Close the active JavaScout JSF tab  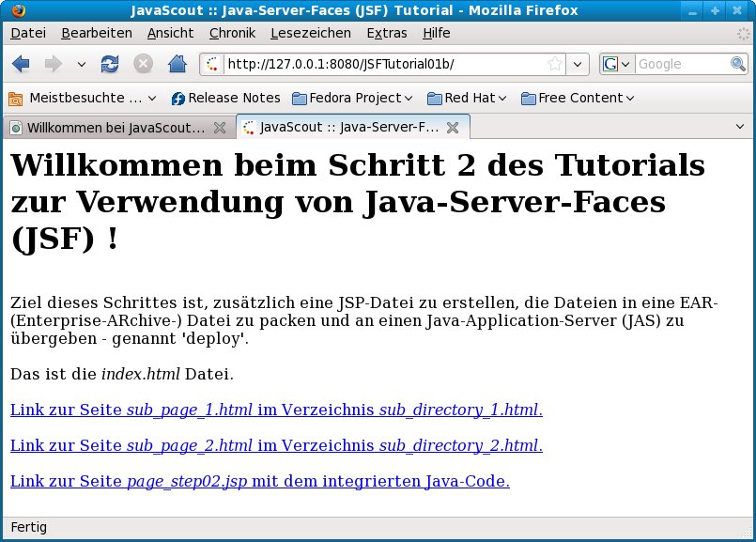click(x=453, y=127)
